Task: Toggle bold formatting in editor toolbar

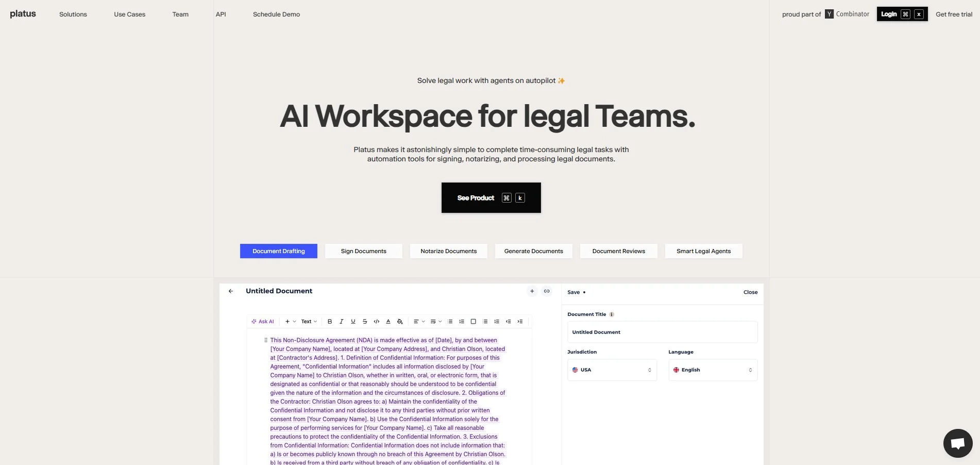Action: click(x=330, y=322)
